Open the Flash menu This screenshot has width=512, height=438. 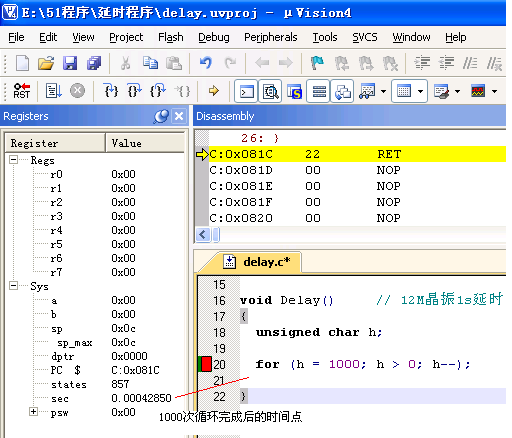pos(171,37)
